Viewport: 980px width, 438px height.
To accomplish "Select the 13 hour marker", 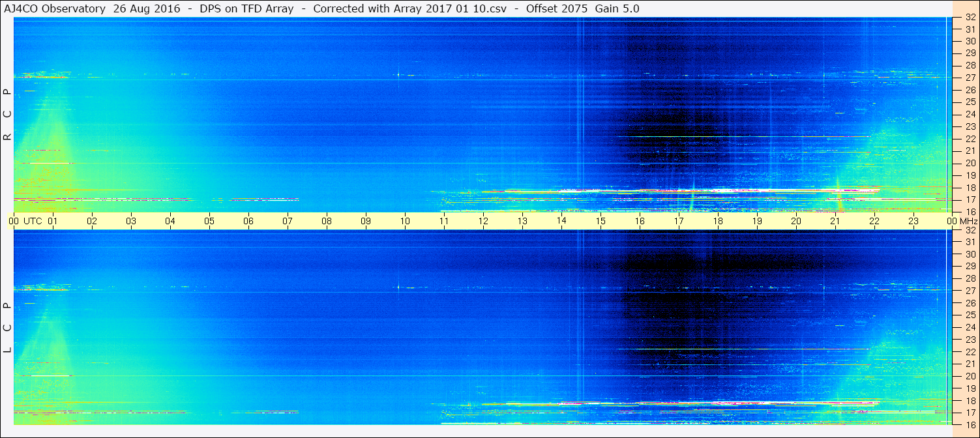I will [x=522, y=221].
